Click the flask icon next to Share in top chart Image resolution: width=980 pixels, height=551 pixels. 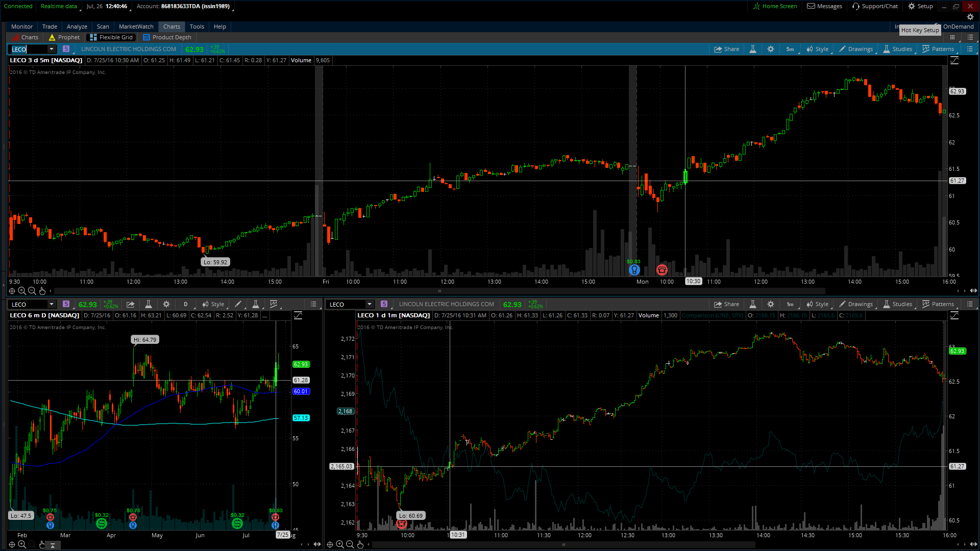(752, 49)
